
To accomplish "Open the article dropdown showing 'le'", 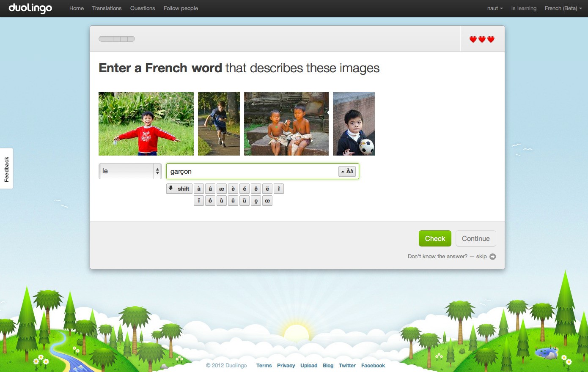I will point(130,171).
